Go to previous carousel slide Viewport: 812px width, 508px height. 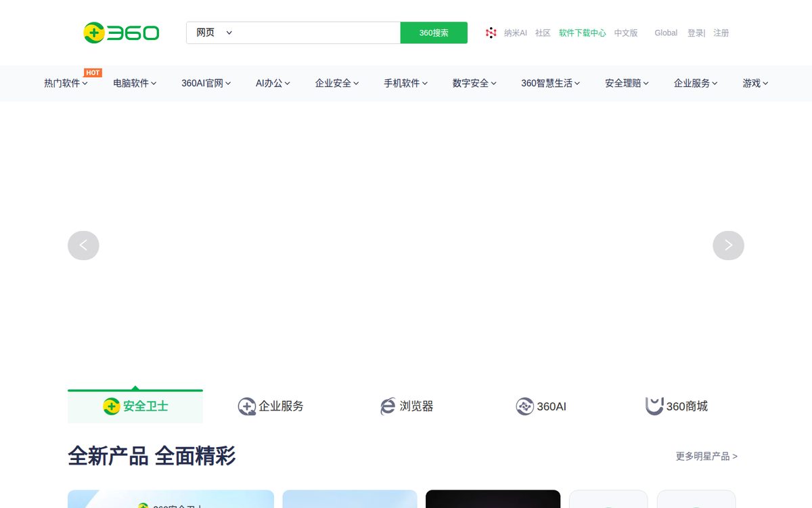pyautogui.click(x=83, y=245)
